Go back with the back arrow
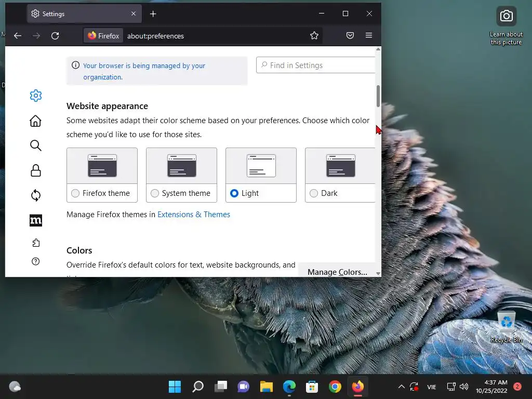The height and width of the screenshot is (399, 532). pyautogui.click(x=18, y=36)
